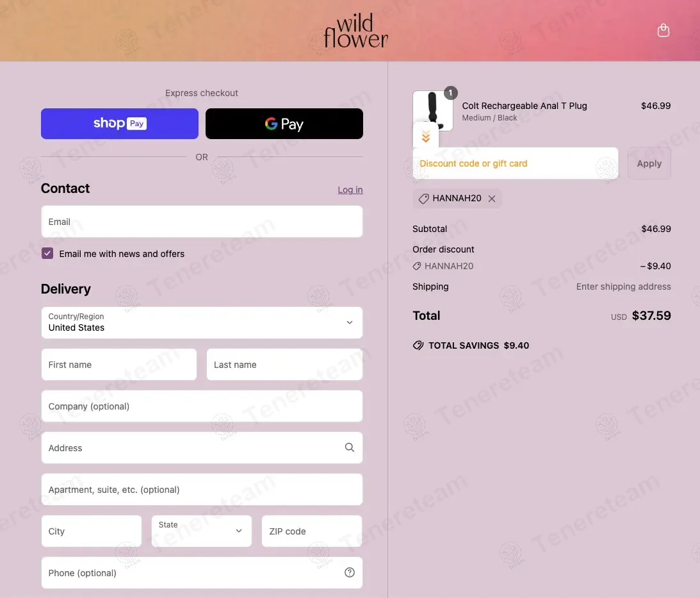Click the First name field

[118, 365]
